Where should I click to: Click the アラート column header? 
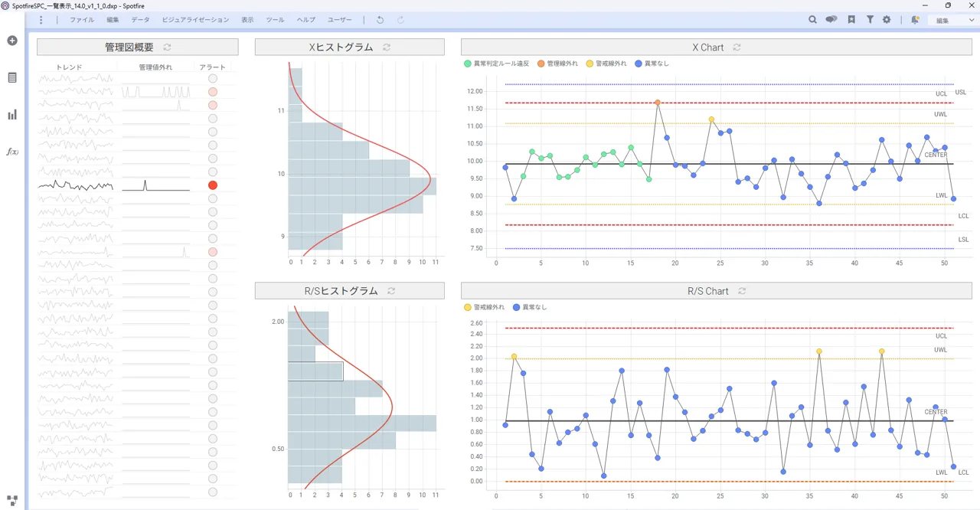pyautogui.click(x=213, y=67)
